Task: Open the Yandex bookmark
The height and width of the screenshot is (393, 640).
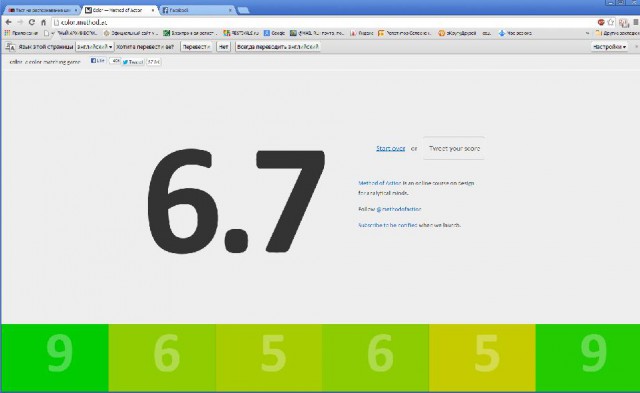Action: [361, 33]
